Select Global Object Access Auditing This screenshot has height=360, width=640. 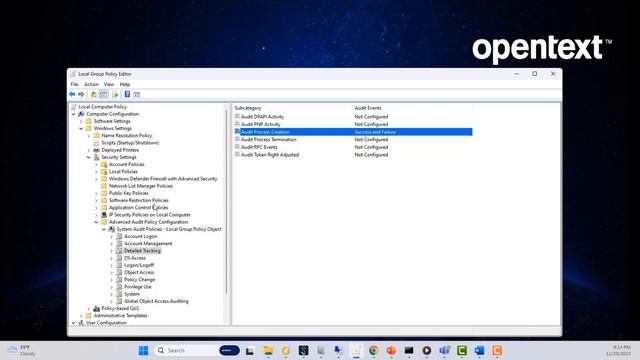(x=156, y=301)
